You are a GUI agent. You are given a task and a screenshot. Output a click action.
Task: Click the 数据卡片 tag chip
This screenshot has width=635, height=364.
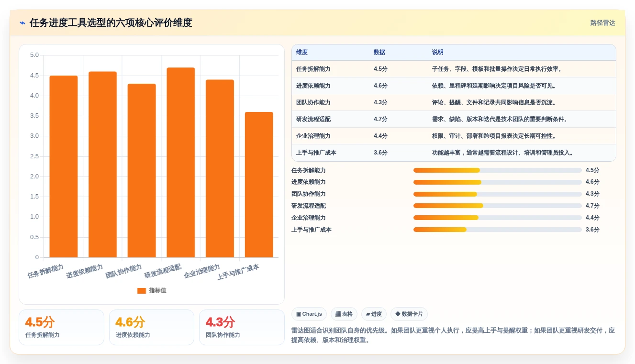(x=409, y=314)
